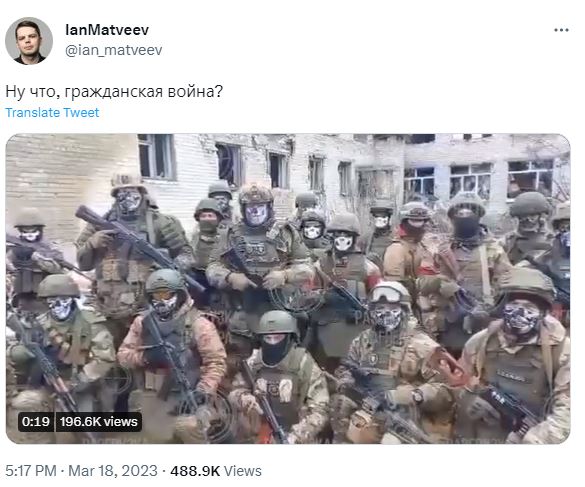Viewport: 585px width, 487px height.
Task: Click the word 'Translate' in Translate Tweet
Action: click(x=33, y=113)
